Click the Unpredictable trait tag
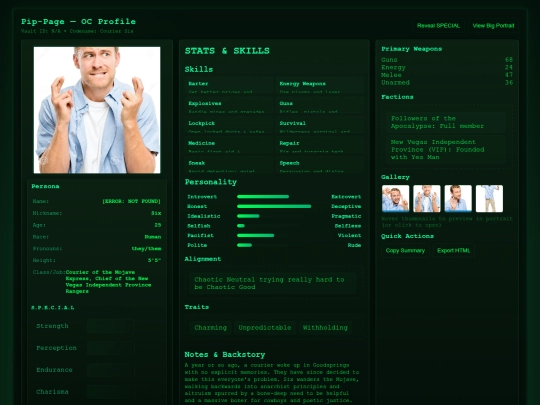 264,328
